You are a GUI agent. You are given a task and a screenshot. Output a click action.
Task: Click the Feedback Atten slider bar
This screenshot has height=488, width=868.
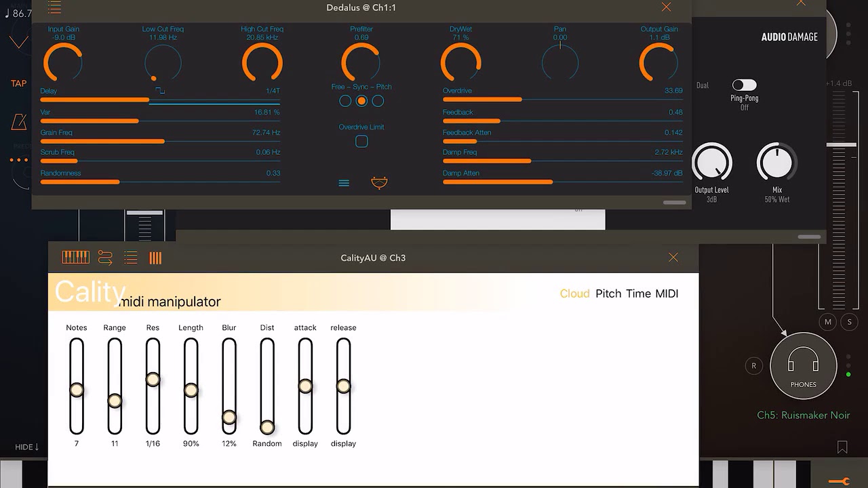563,141
